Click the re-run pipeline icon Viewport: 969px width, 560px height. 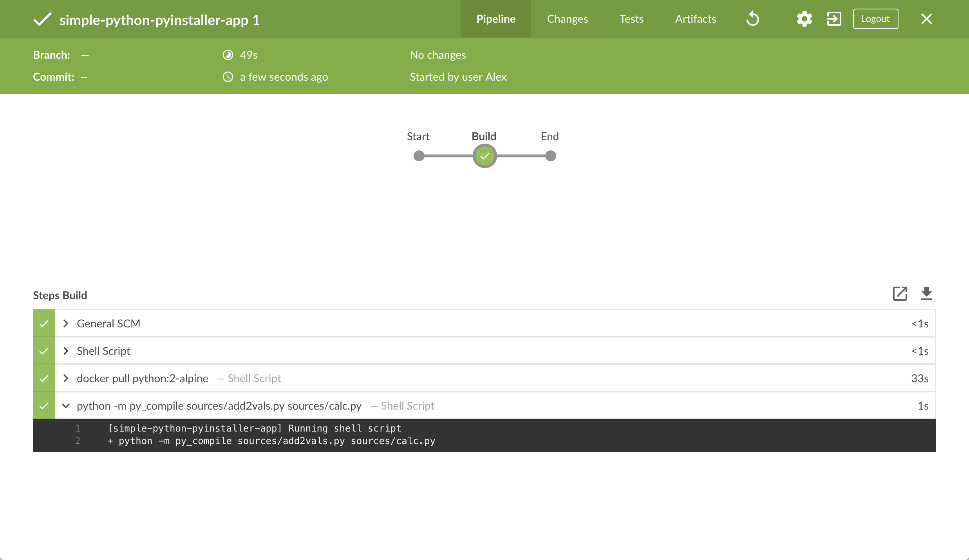pyautogui.click(x=752, y=19)
